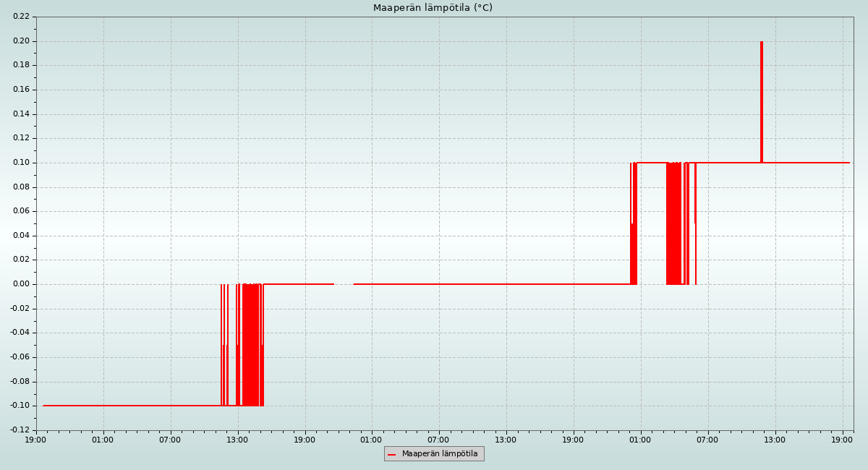Click the -0.12 label at the axis bottom
The image size is (868, 470).
[x=20, y=430]
